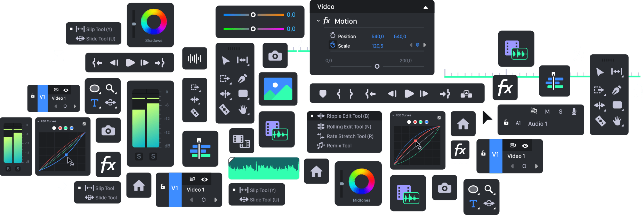
Task: Click the film strip with layout grid icon
Action: coord(241,141)
